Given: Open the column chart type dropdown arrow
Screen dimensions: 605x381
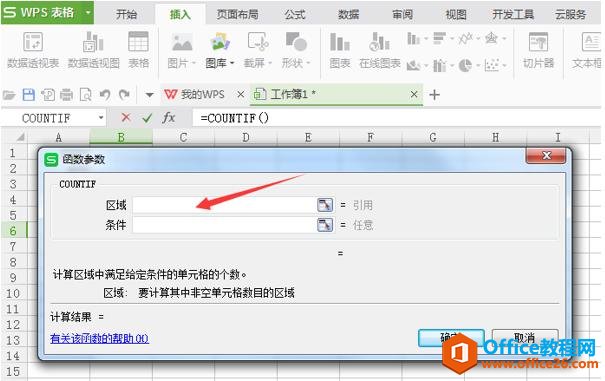Looking at the screenshot, I should click(x=426, y=38).
